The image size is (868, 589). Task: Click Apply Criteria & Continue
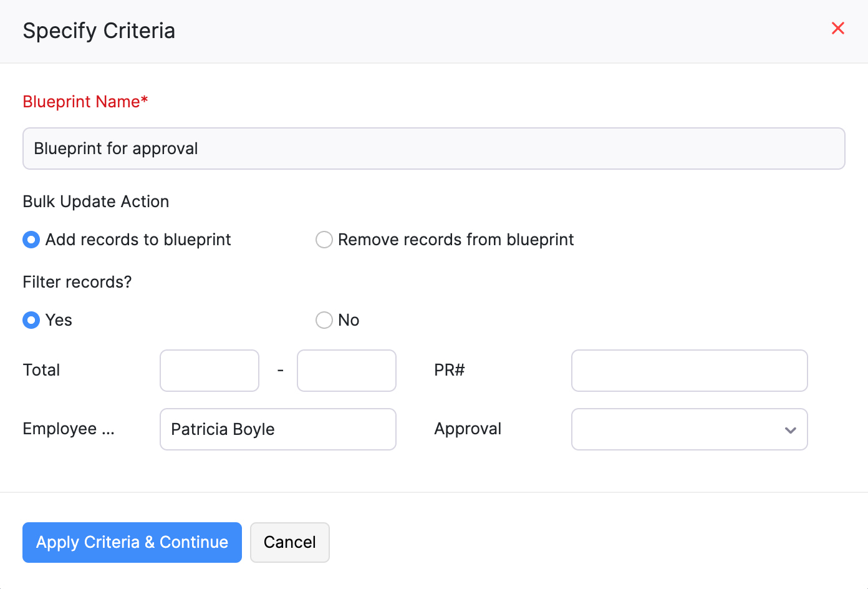click(132, 542)
